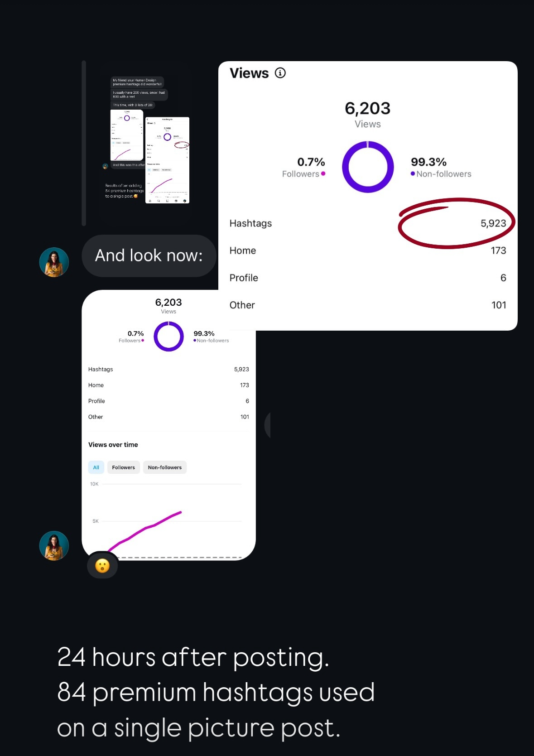
Task: Click the Views over time heading
Action: coord(113,445)
